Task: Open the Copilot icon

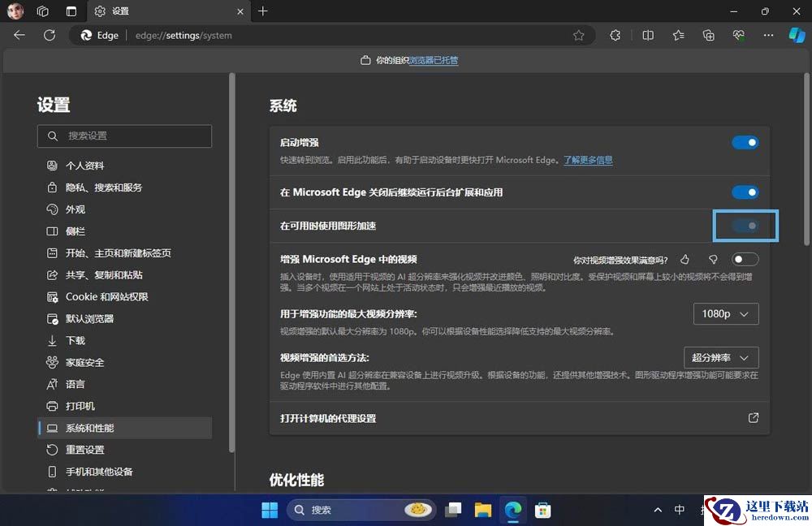Action: coord(797,35)
